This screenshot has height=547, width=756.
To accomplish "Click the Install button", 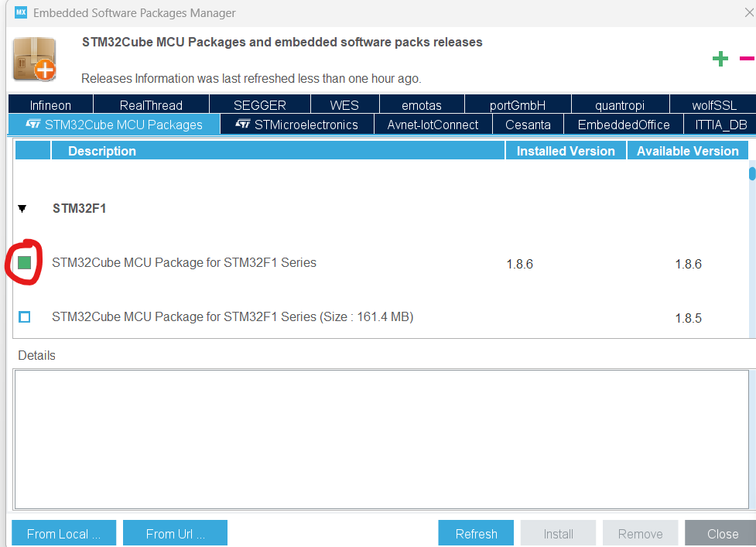I will click(558, 533).
